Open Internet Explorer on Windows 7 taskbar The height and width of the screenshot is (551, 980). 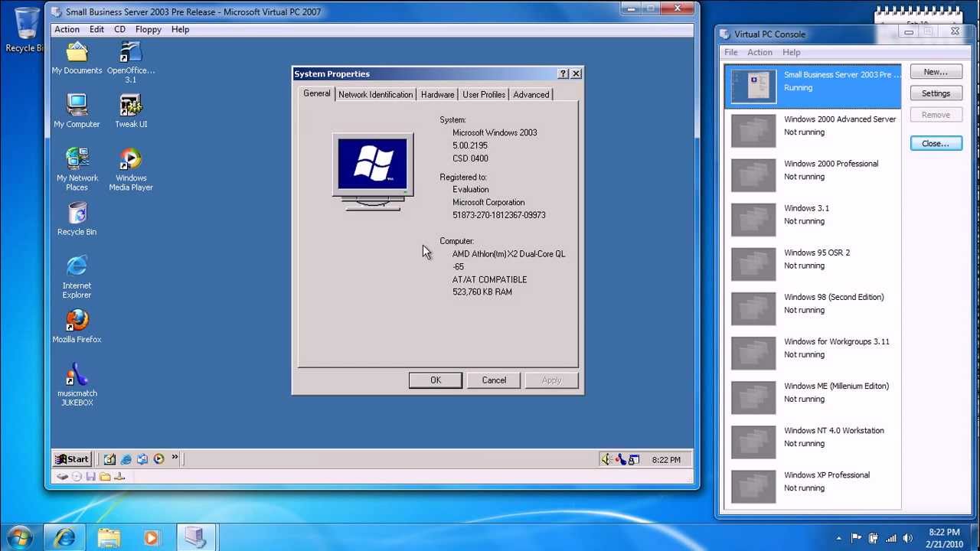pyautogui.click(x=65, y=538)
